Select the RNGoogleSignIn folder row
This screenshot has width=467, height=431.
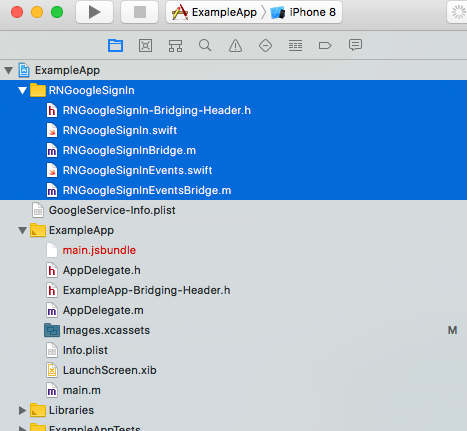pos(233,90)
